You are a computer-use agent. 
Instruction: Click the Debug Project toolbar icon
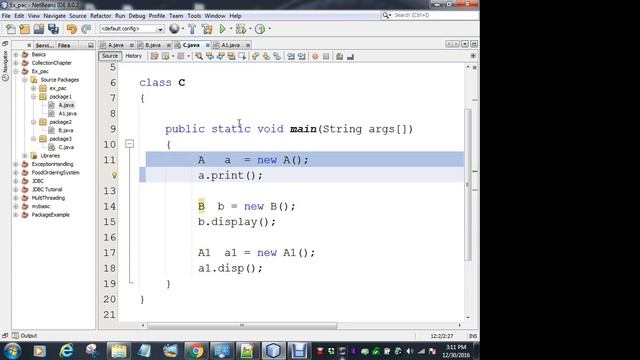(241, 29)
